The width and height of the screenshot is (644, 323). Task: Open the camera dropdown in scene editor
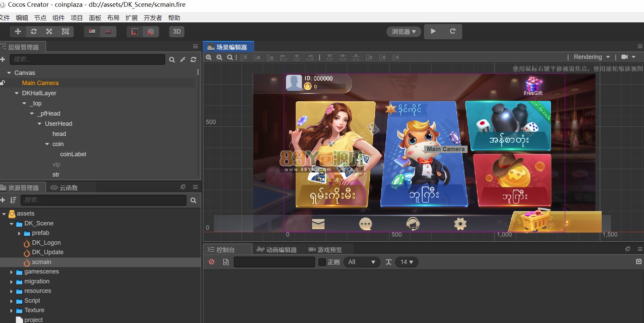click(628, 57)
